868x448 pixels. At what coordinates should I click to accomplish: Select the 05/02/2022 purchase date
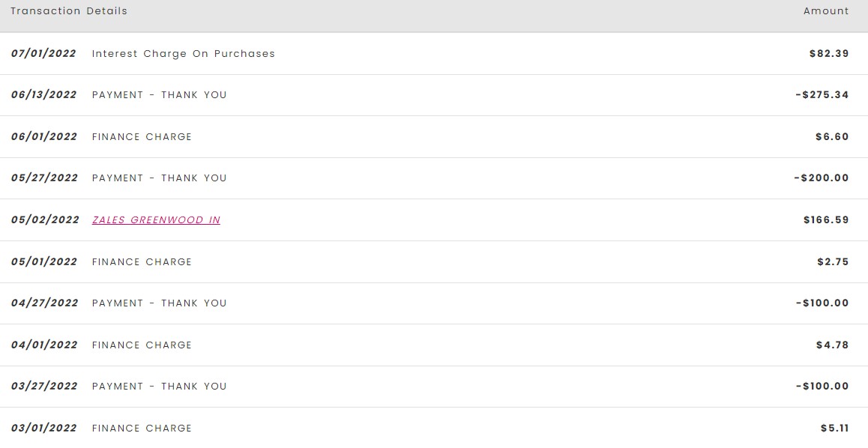[x=45, y=220]
